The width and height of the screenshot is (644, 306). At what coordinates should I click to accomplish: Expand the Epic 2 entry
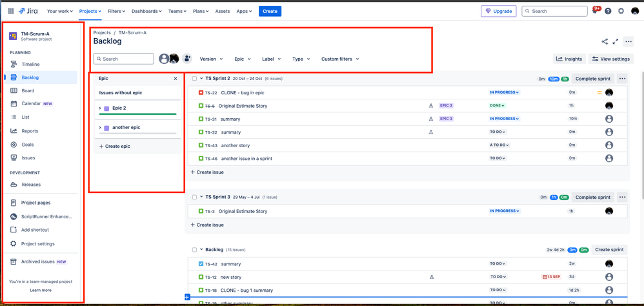100,108
